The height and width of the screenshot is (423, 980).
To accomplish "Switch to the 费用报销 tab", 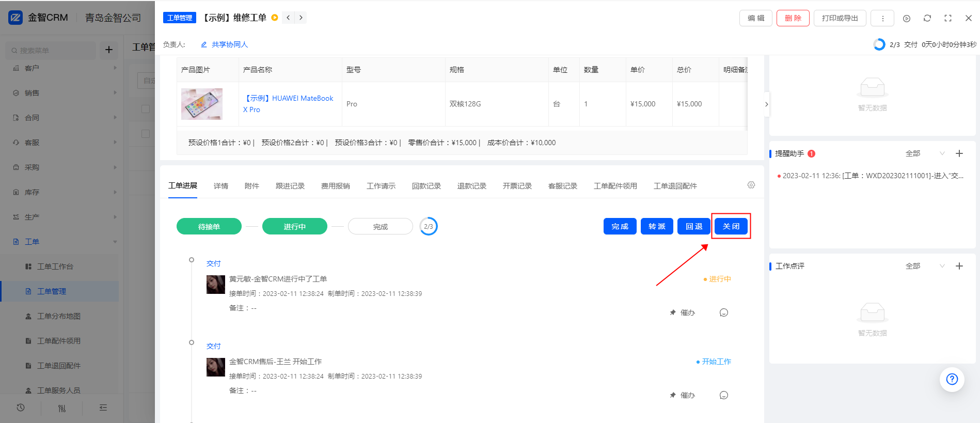I will pyautogui.click(x=336, y=186).
